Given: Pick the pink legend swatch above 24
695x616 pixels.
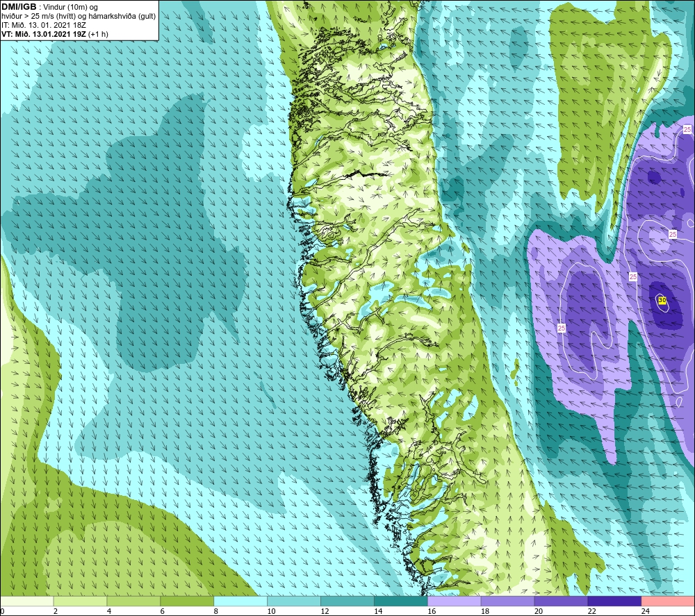Looking at the screenshot, I should pos(669,601).
